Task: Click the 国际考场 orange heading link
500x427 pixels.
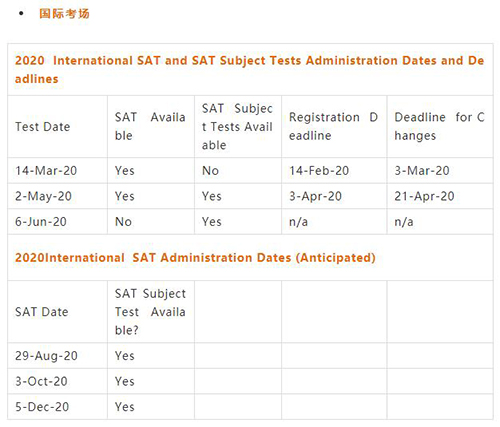Action: tap(64, 14)
